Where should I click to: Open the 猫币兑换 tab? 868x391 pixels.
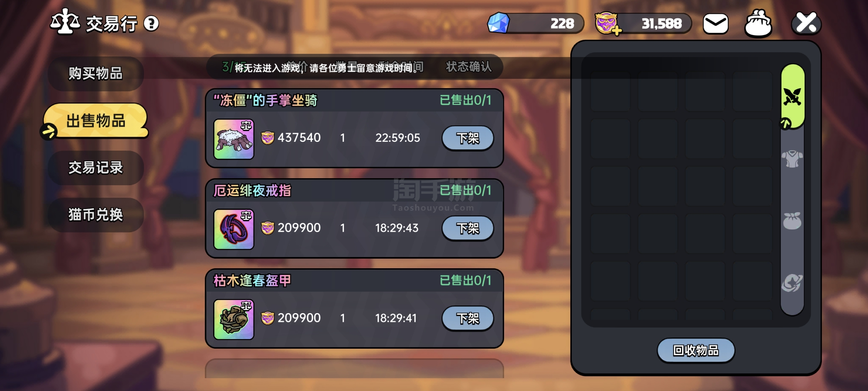click(x=96, y=214)
